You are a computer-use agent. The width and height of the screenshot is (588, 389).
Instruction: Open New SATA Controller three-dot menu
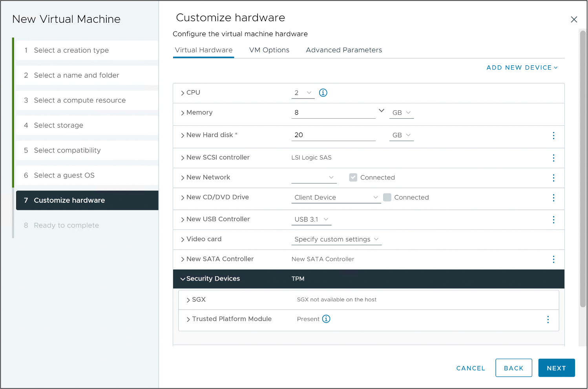553,259
